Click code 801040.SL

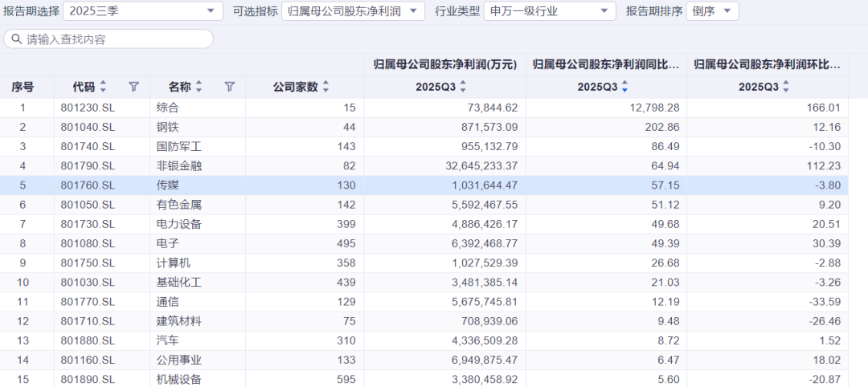88,127
